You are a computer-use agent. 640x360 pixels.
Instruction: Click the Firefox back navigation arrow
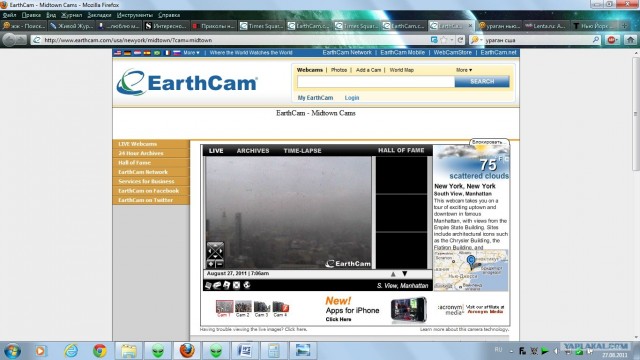pyautogui.click(x=9, y=40)
